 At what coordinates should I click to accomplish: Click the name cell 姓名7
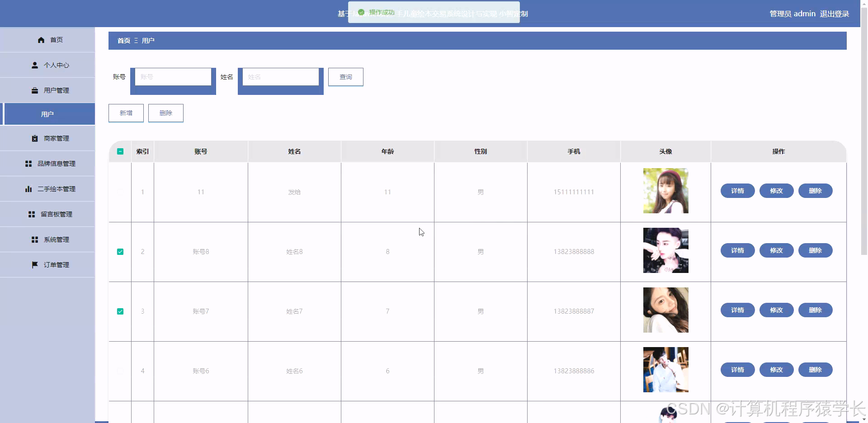coord(294,311)
